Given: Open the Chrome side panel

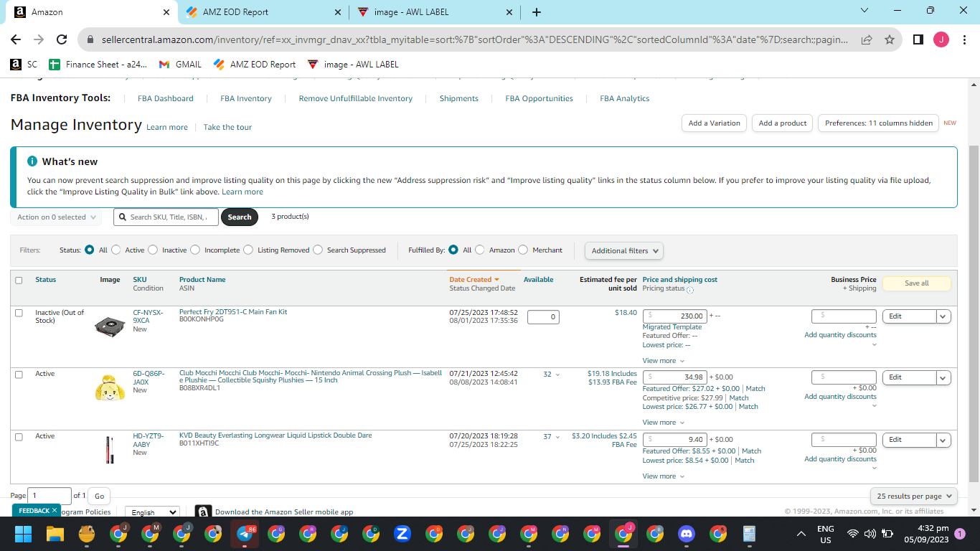Looking at the screenshot, I should (x=918, y=39).
